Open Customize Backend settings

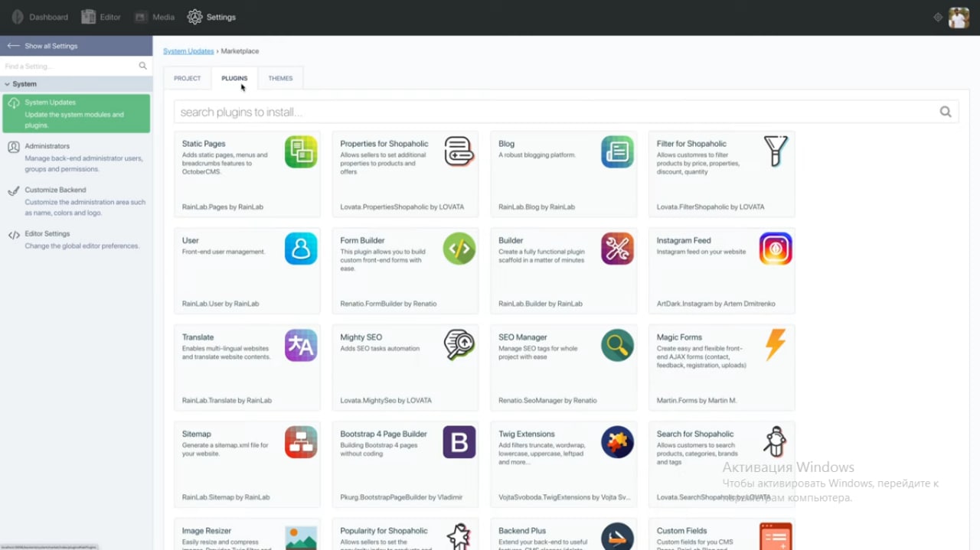click(x=76, y=200)
